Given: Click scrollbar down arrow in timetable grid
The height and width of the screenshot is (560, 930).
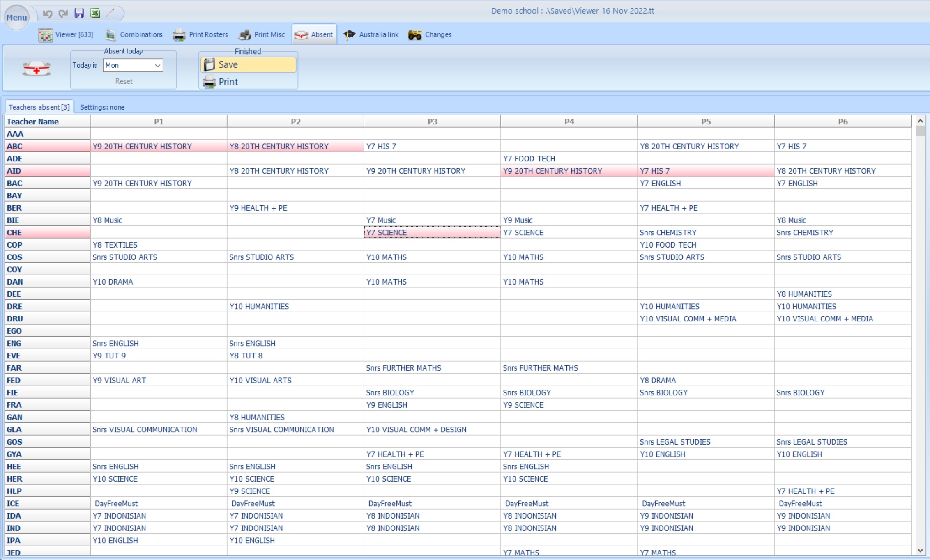Looking at the screenshot, I should [920, 551].
